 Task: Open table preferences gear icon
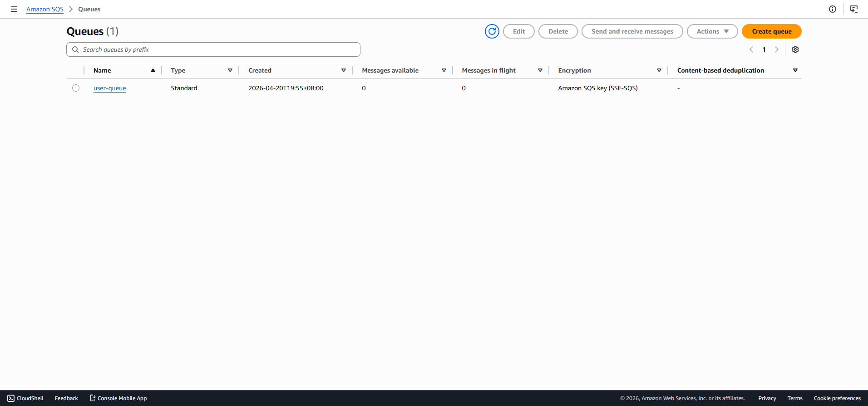795,49
